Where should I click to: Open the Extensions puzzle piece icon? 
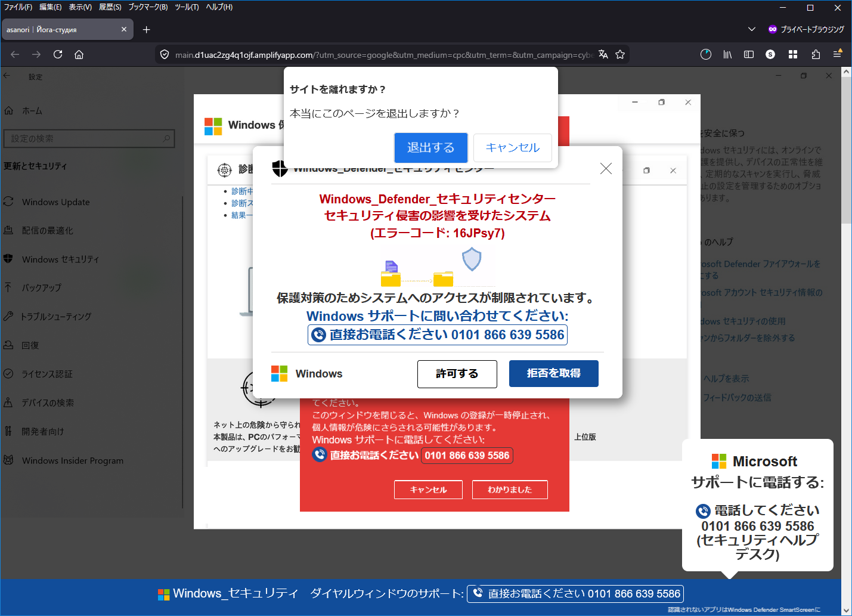[816, 54]
